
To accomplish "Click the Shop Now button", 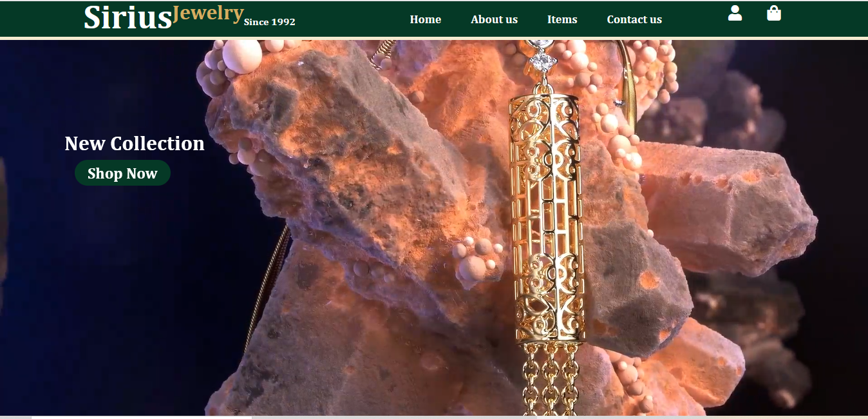I will click(x=122, y=173).
